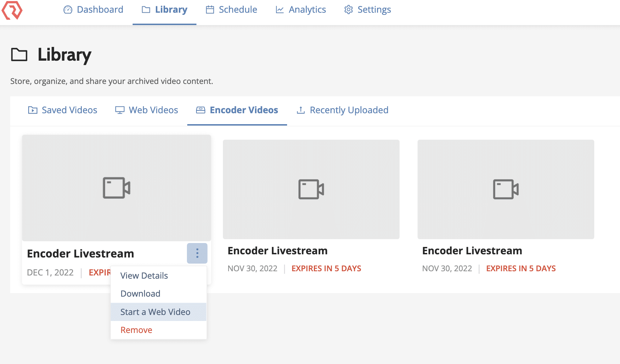Click the Recently Uploaded upload icon

coord(301,110)
